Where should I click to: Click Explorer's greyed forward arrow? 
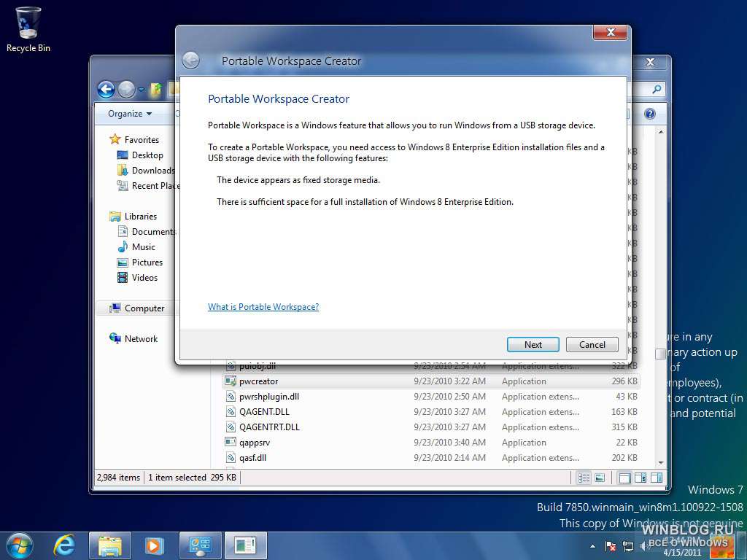[127, 90]
